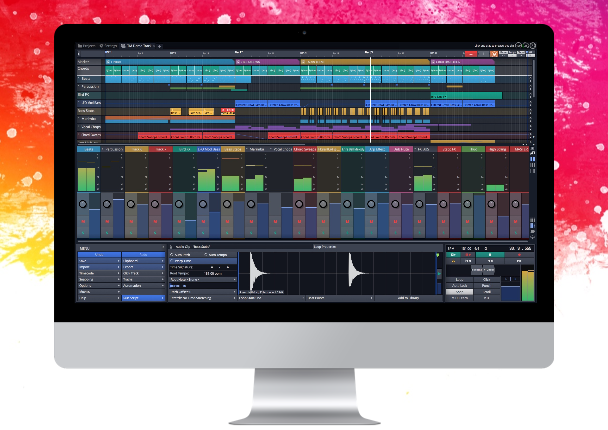Open the Click Track menu
This screenshot has width=608, height=430.
143,273
